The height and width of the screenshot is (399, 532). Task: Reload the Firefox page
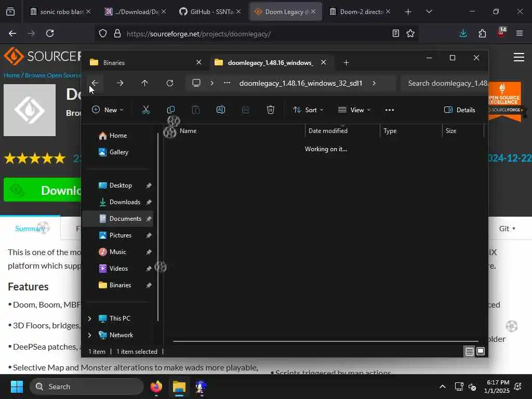(50, 33)
